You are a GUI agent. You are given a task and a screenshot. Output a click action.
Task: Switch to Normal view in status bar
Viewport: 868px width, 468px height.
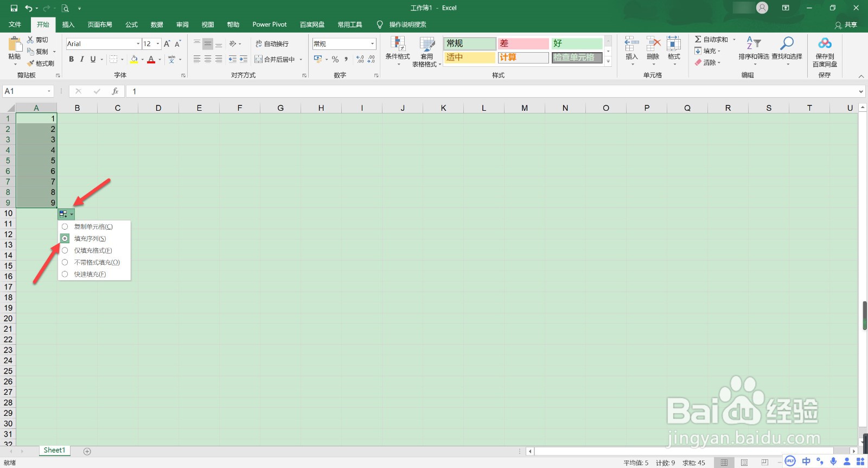click(x=724, y=463)
